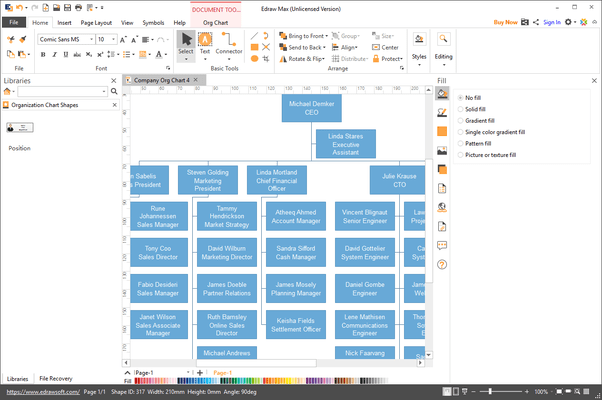Switch to the Page Layout tab

click(x=96, y=23)
